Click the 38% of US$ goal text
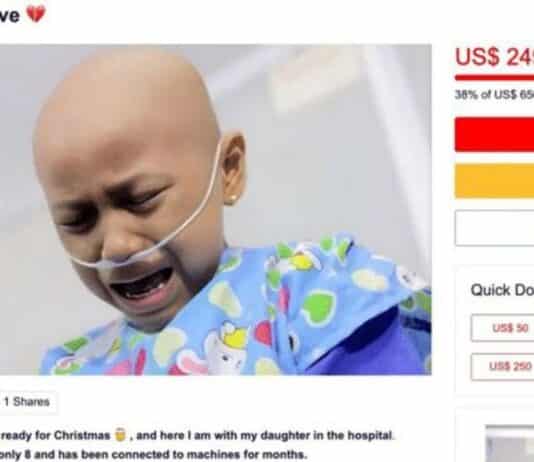This screenshot has width=534, height=462. 494,94
